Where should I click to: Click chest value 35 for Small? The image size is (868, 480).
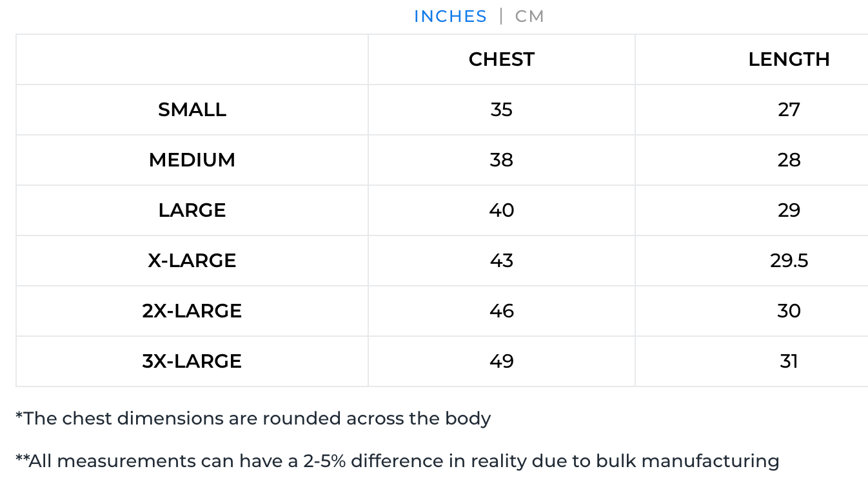point(502,110)
